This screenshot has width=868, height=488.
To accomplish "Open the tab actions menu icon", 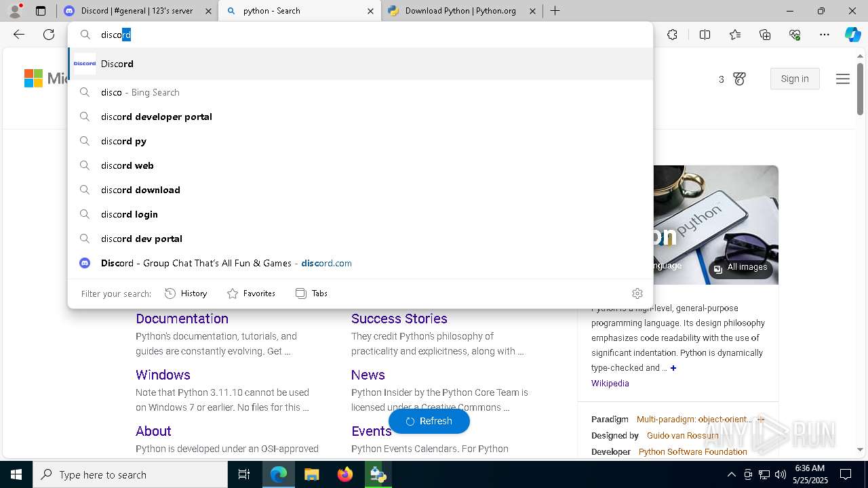I will coord(41,11).
